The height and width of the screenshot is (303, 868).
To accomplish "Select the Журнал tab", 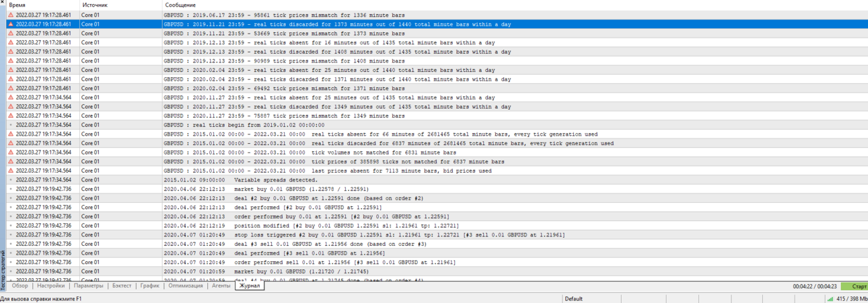I will pos(250,286).
